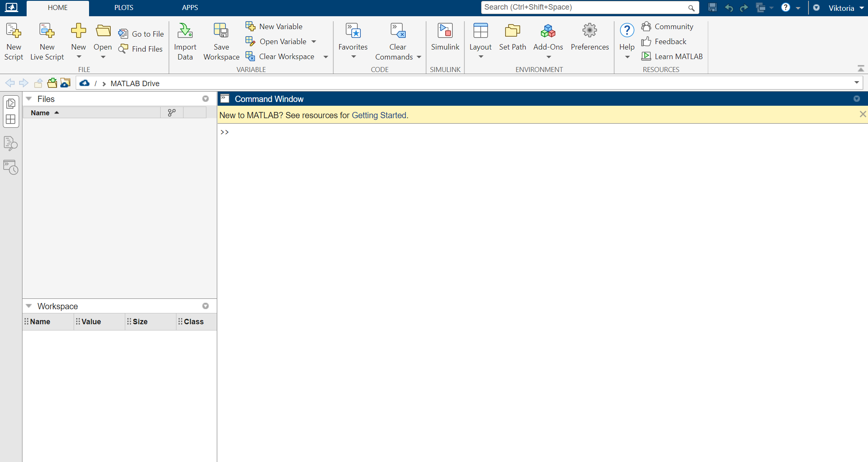868x462 pixels.
Task: Open the Files sidebar panel icon
Action: [x=11, y=103]
